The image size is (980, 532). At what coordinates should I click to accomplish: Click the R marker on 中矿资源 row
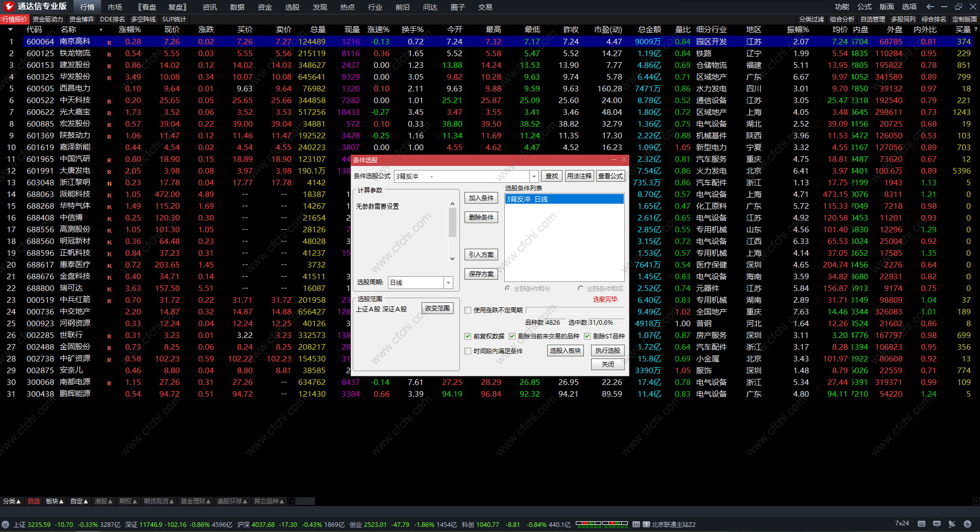109,359
